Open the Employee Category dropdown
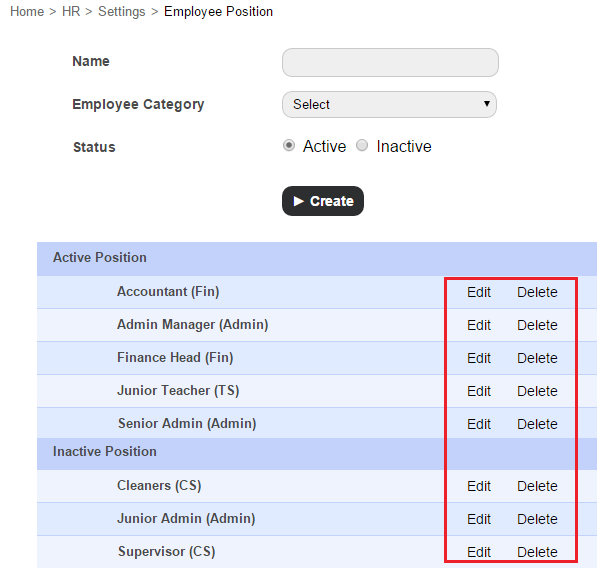This screenshot has height=568, width=606. pos(390,104)
